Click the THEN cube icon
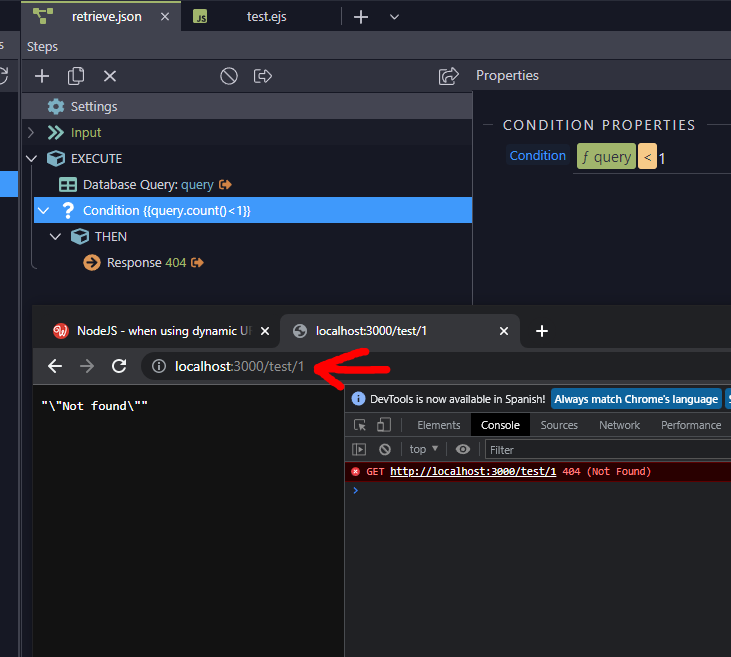The width and height of the screenshot is (731, 657). [80, 237]
